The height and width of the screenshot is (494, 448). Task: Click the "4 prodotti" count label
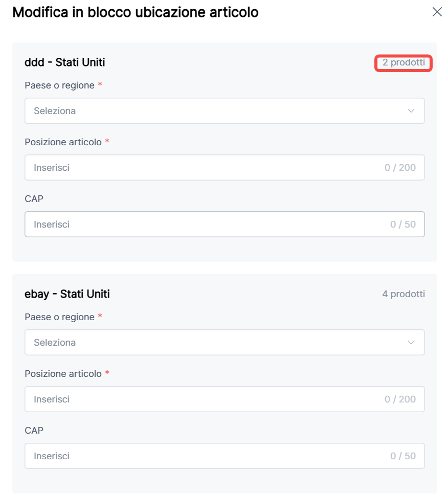[x=403, y=294]
